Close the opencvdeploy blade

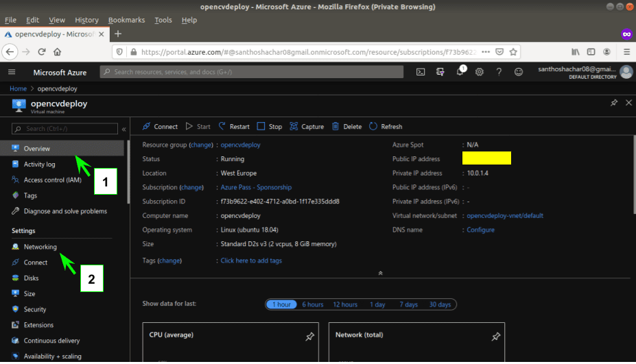[x=628, y=103]
